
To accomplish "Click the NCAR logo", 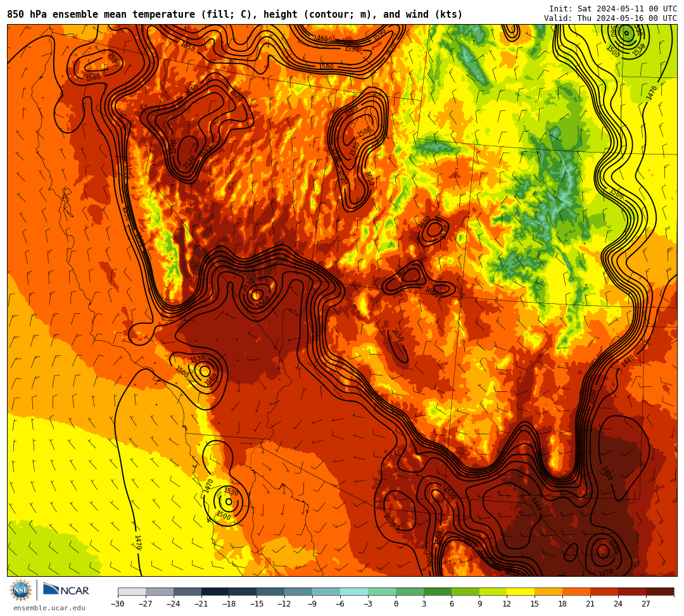I will (x=66, y=590).
